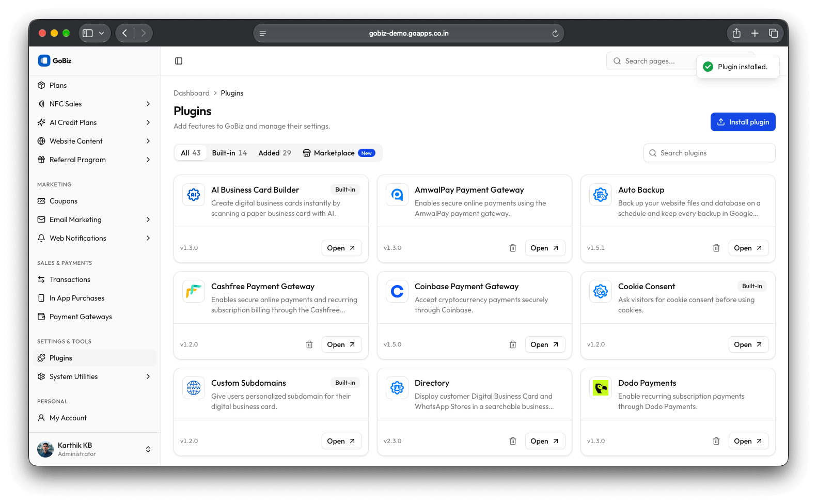
Task: Switch to Built-in 14 tab
Action: [229, 153]
